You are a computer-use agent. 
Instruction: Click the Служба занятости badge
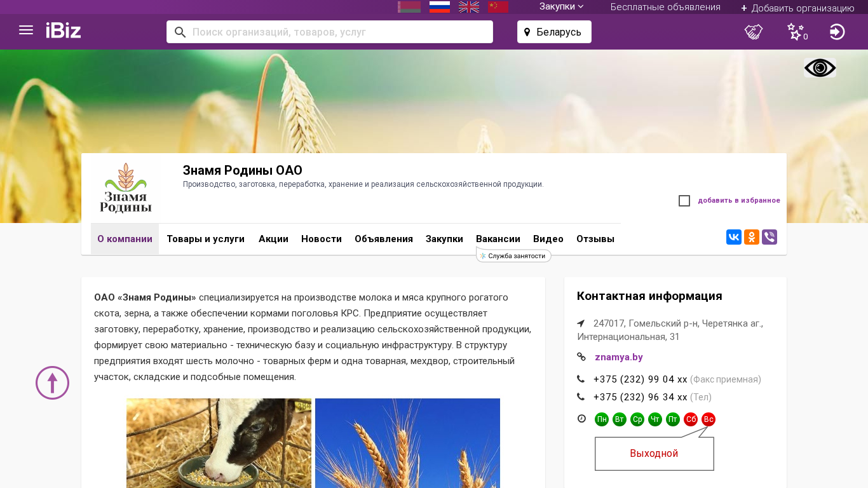[513, 255]
